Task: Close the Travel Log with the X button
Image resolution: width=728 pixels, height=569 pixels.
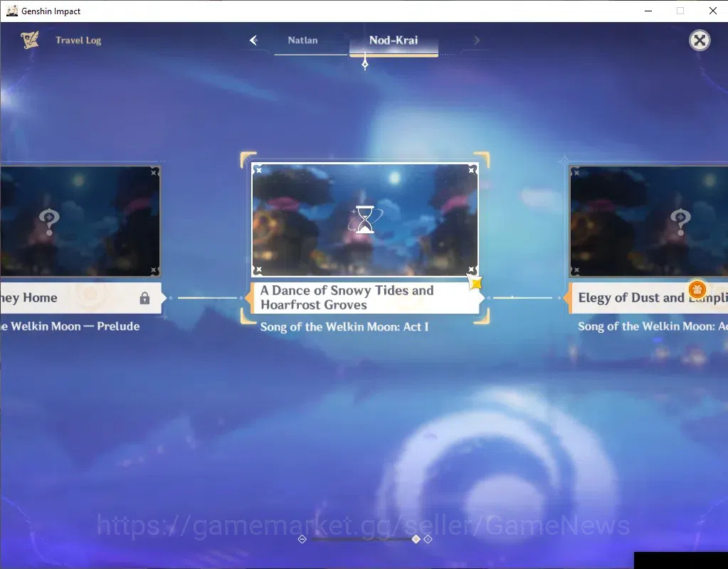Action: (700, 41)
